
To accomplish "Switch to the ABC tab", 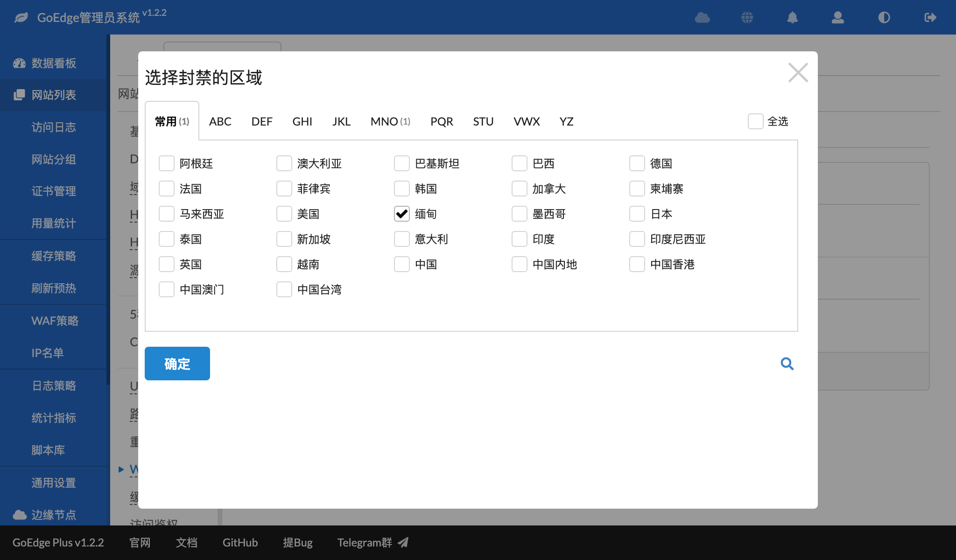I will (x=220, y=122).
